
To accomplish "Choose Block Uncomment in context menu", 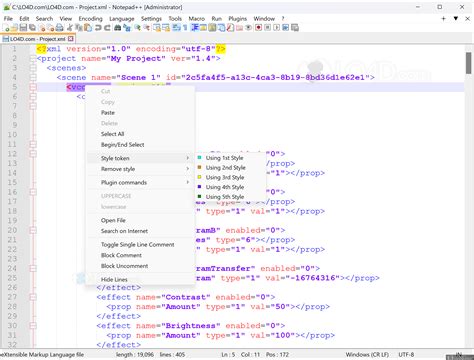I will (x=140, y=266).
